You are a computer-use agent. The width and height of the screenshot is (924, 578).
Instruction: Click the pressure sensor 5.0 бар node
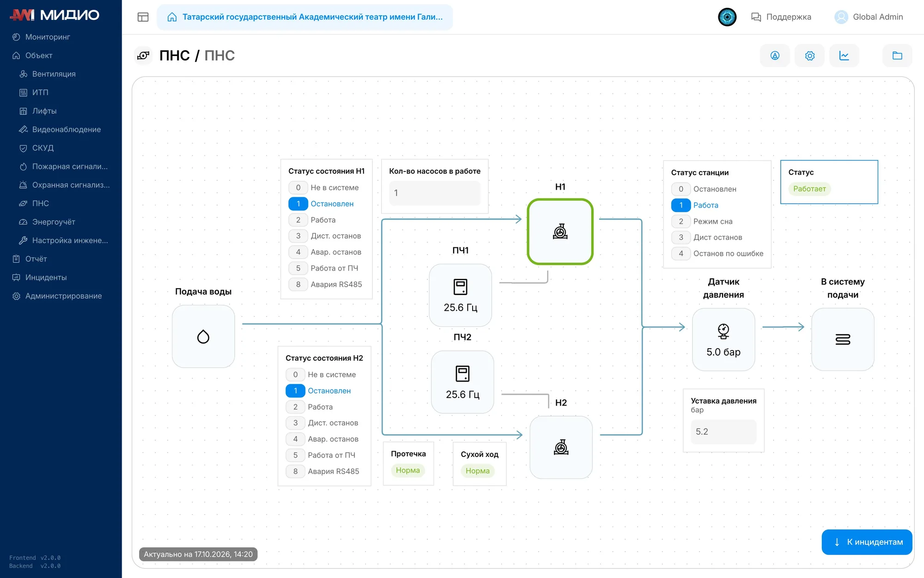point(723,339)
